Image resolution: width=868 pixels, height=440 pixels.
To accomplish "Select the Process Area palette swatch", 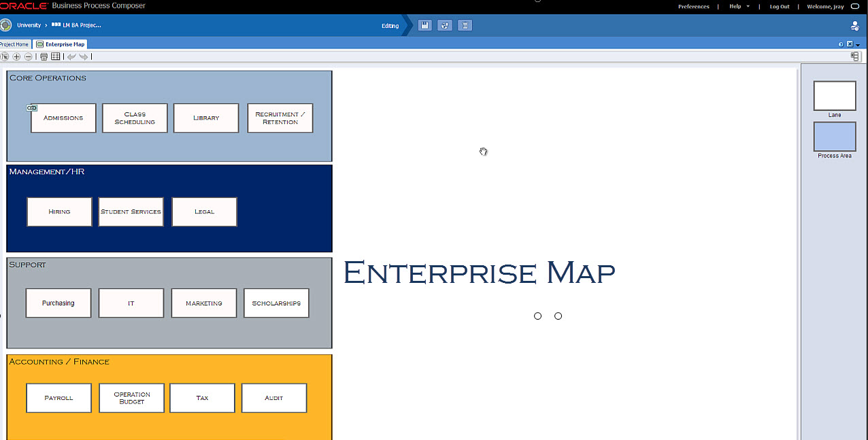I will [x=835, y=137].
